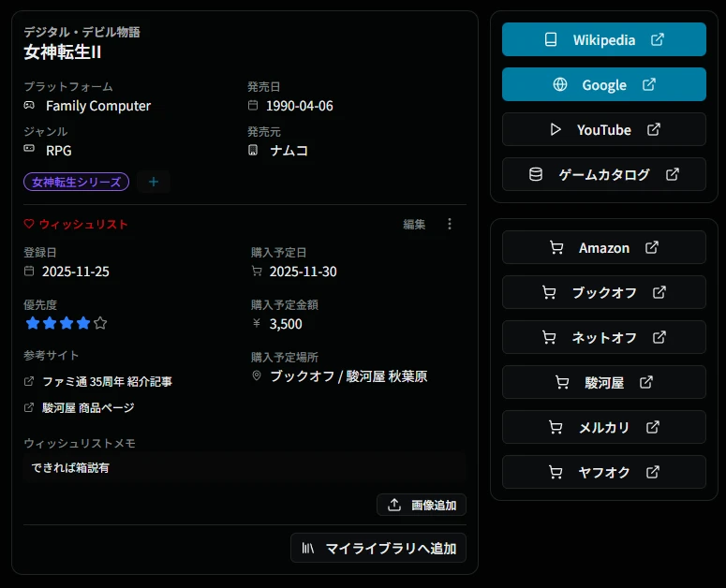
Task: Click the Family Computer platform value
Action: tap(98, 106)
